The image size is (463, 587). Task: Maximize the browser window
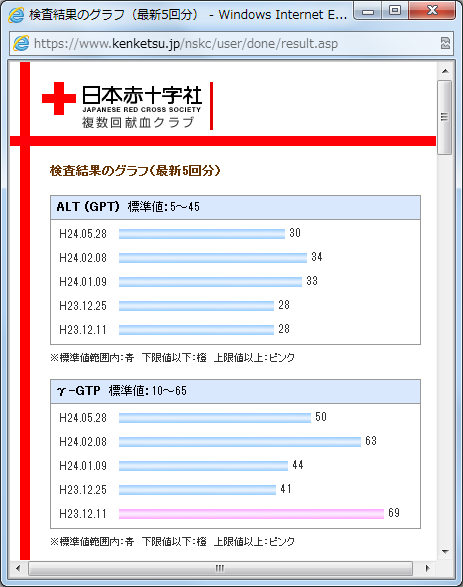395,11
